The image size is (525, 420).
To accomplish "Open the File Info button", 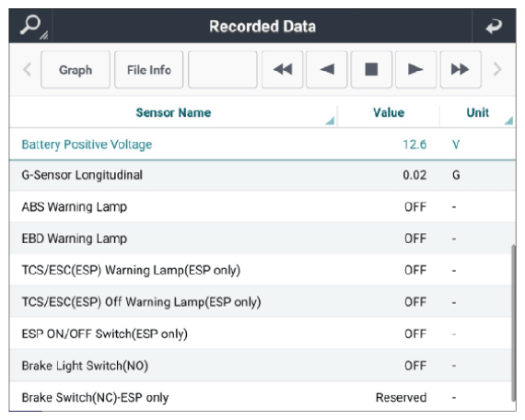I will (148, 70).
